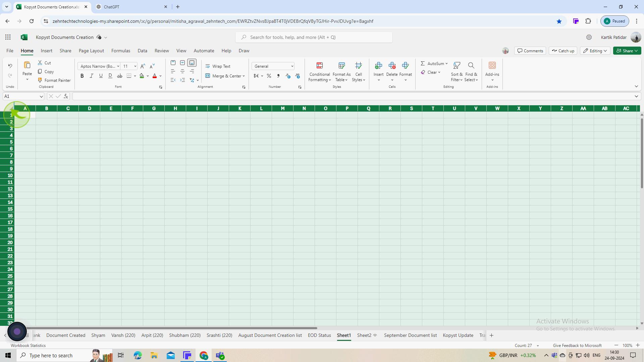The width and height of the screenshot is (644, 362).
Task: Click Give Feedback to Microsoft
Action: pos(577,345)
